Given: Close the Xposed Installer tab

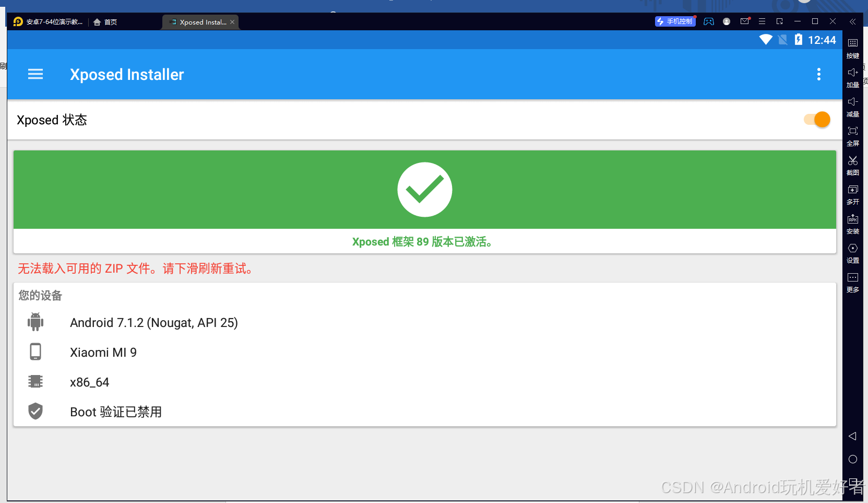Looking at the screenshot, I should [x=232, y=22].
